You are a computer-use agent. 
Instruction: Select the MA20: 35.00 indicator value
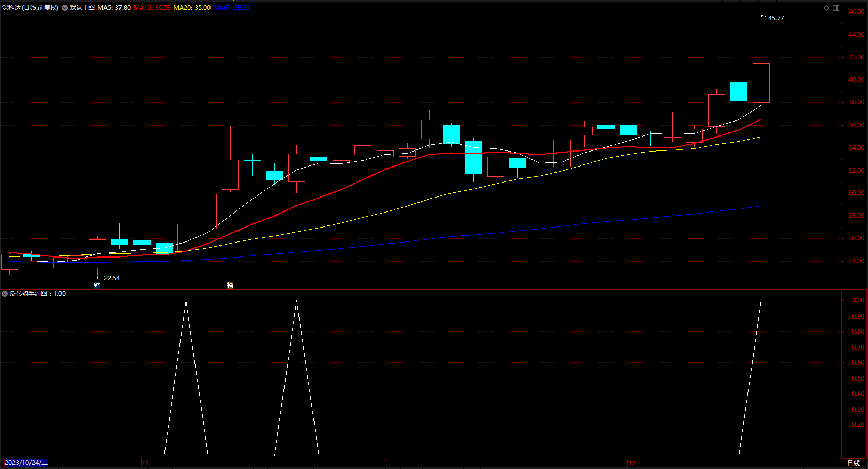click(192, 8)
